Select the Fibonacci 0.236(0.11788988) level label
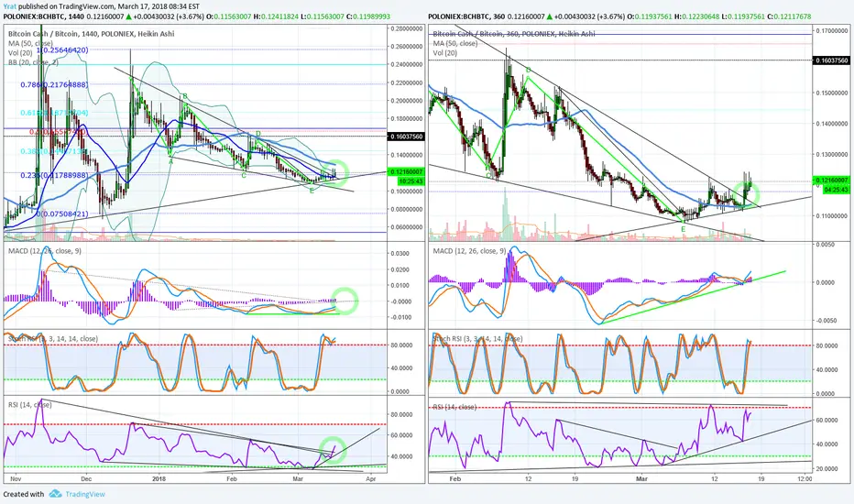The height and width of the screenshot is (504, 854). (x=54, y=175)
